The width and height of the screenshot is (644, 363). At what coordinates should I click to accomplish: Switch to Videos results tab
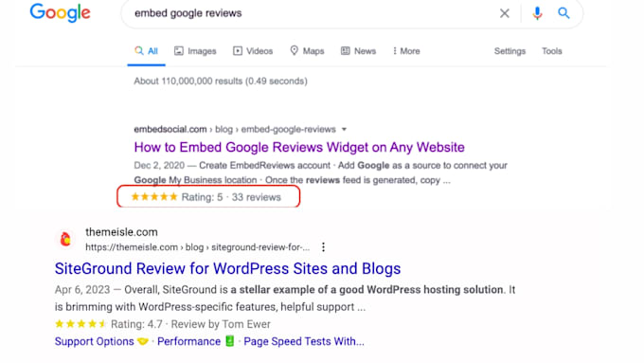[x=253, y=51]
